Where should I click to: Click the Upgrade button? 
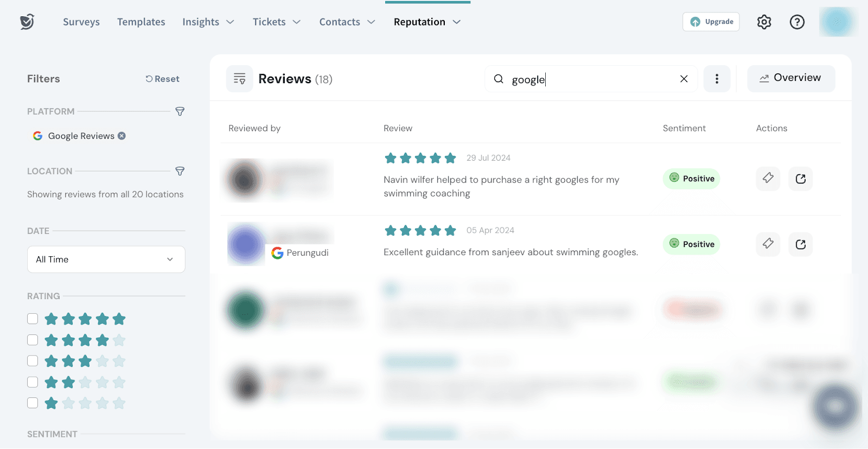(x=711, y=22)
